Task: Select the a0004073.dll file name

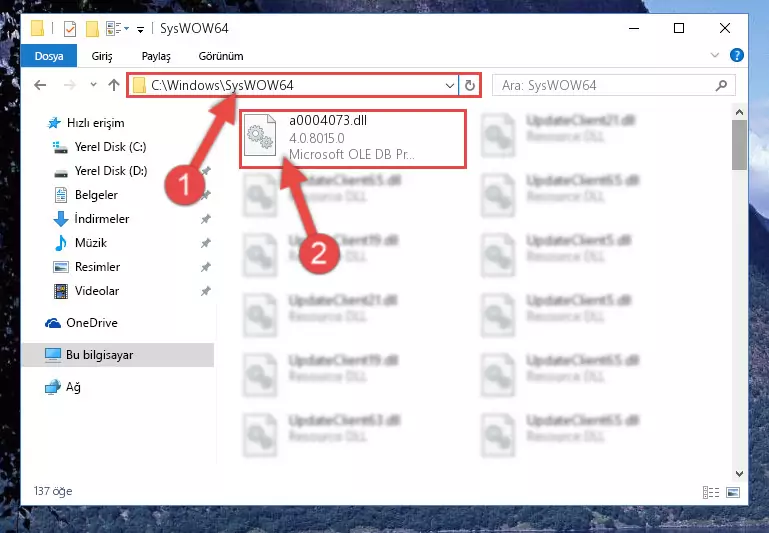Action: 328,121
